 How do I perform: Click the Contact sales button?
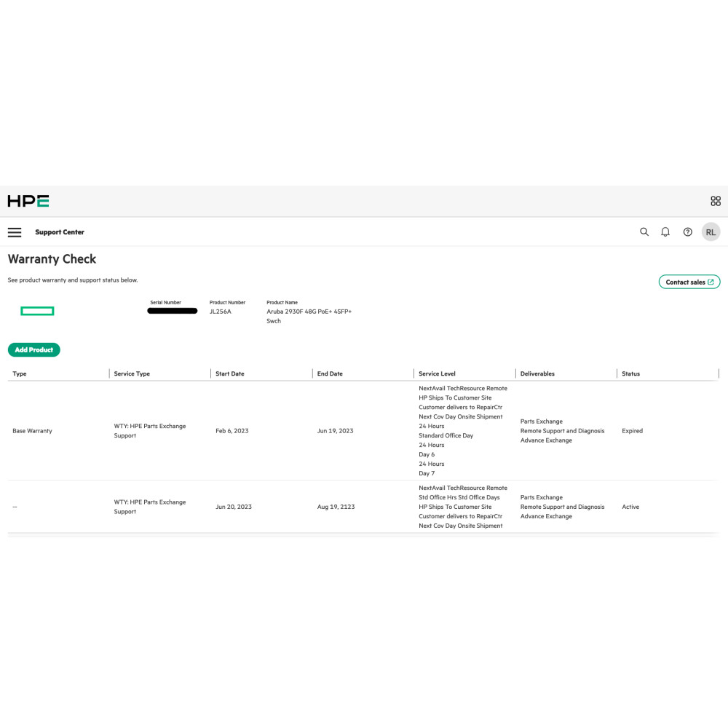[689, 282]
